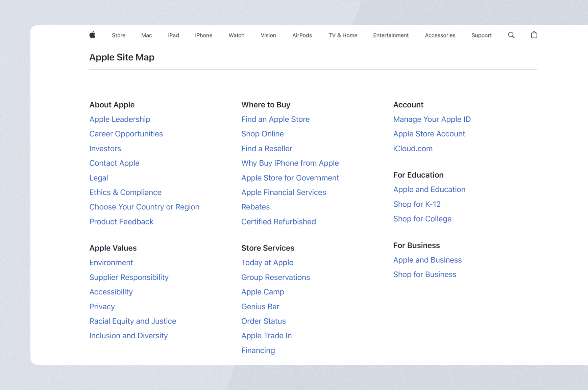Image resolution: width=588 pixels, height=390 pixels.
Task: Select Support in the top navigation
Action: [481, 35]
